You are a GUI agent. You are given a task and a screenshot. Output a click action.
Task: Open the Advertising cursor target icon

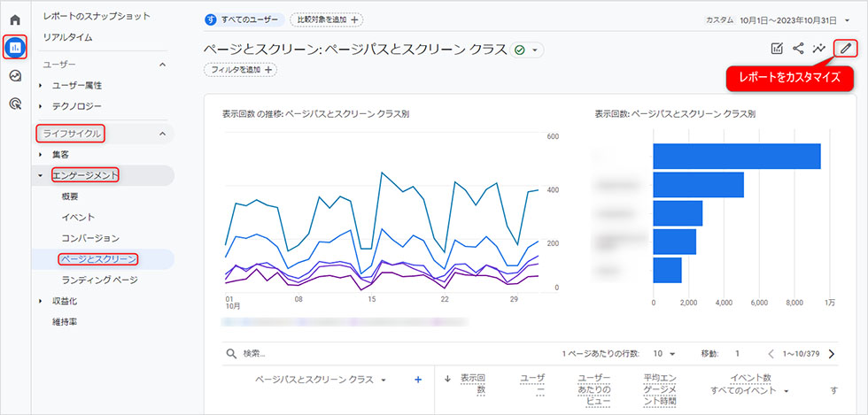point(16,103)
